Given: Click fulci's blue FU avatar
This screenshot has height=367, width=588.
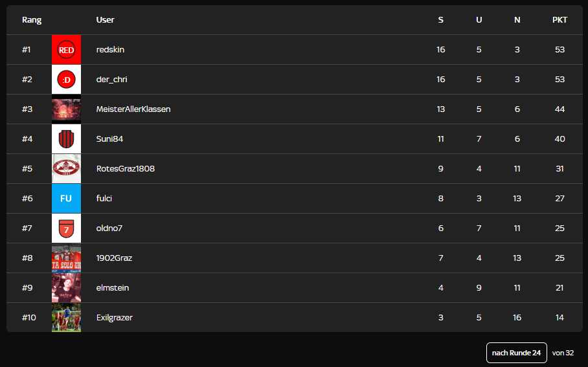Looking at the screenshot, I should click(x=66, y=199).
